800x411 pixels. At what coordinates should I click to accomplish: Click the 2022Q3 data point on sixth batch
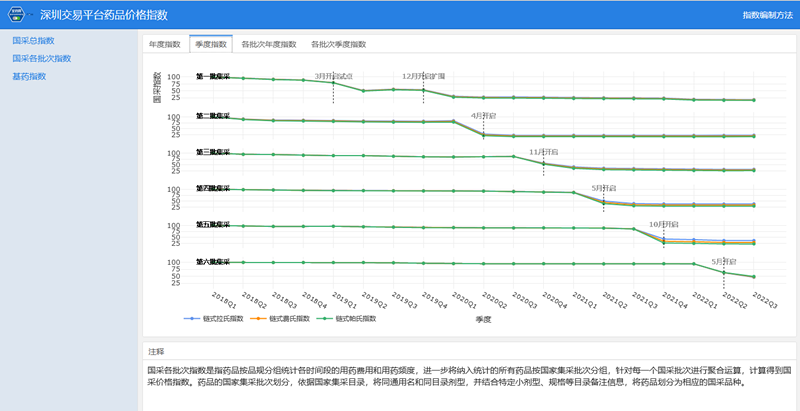click(753, 277)
